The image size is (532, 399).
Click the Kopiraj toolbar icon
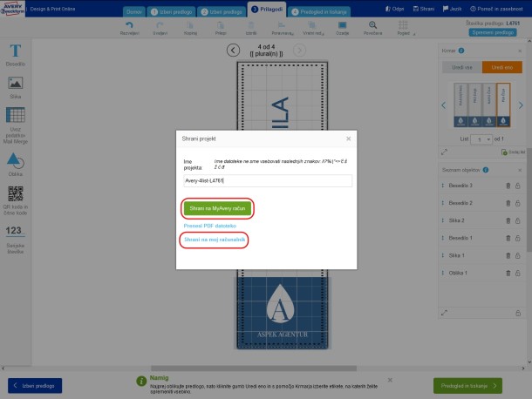pos(190,28)
